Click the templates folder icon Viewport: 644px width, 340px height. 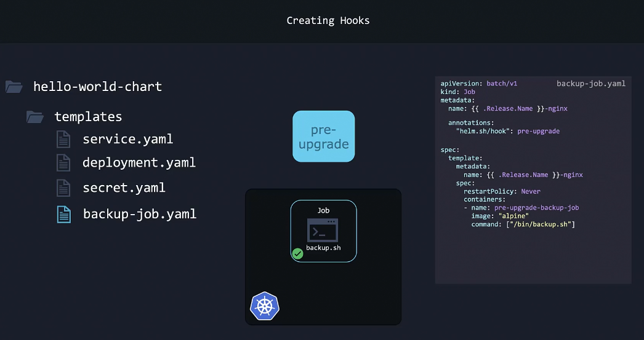(35, 117)
